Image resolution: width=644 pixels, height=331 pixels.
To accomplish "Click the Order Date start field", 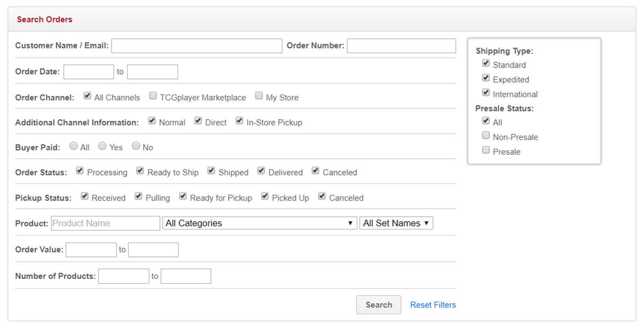I will (x=89, y=72).
